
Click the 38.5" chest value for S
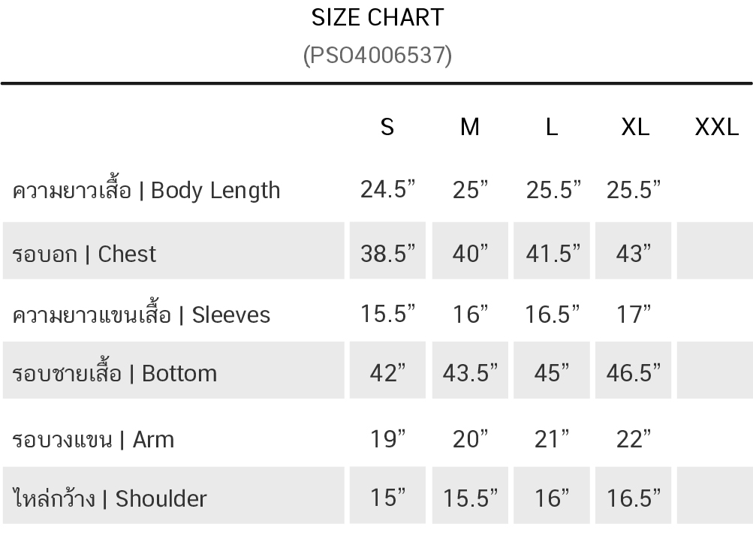pyautogui.click(x=387, y=254)
